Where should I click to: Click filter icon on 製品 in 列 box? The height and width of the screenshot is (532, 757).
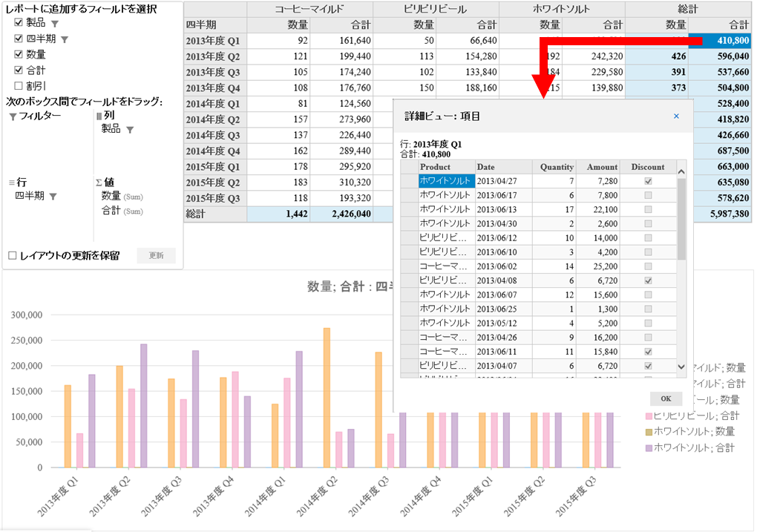130,130
